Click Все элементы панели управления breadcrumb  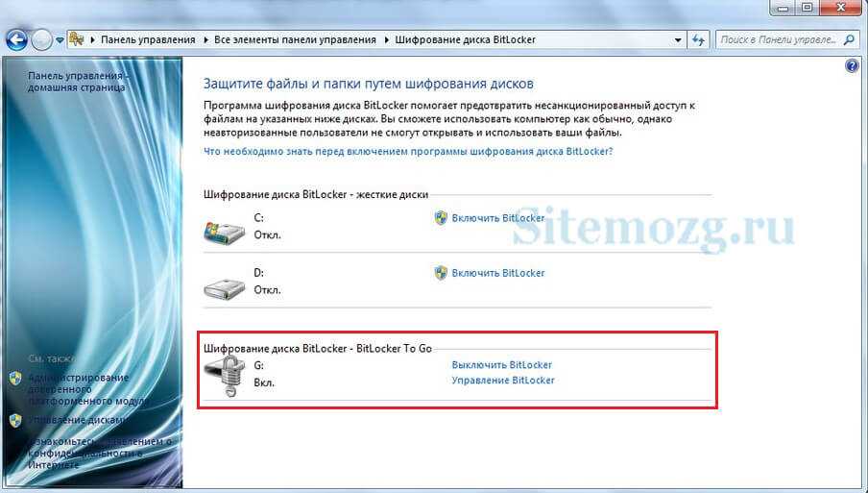[x=295, y=40]
